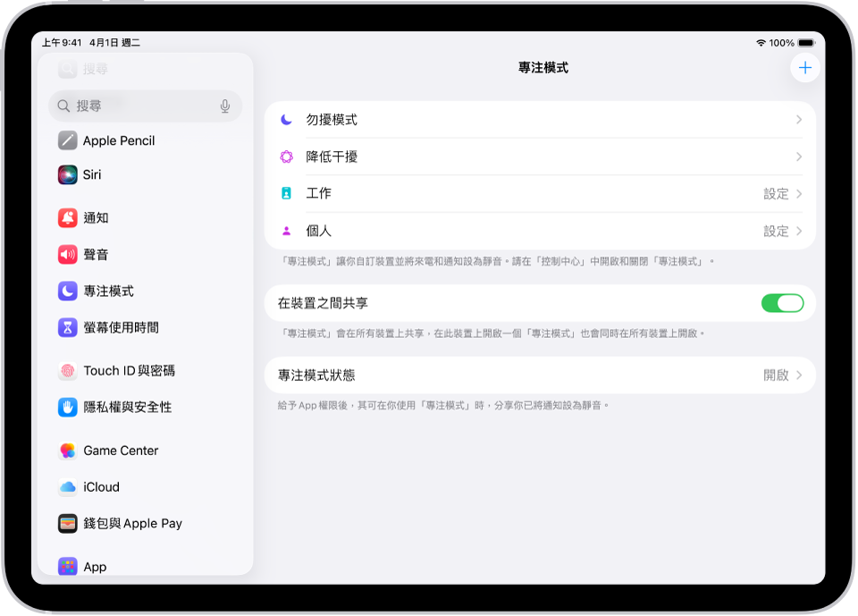Screen dimensions: 858x616
Task: Tap the red 通知 bell icon
Action: pyautogui.click(x=67, y=218)
